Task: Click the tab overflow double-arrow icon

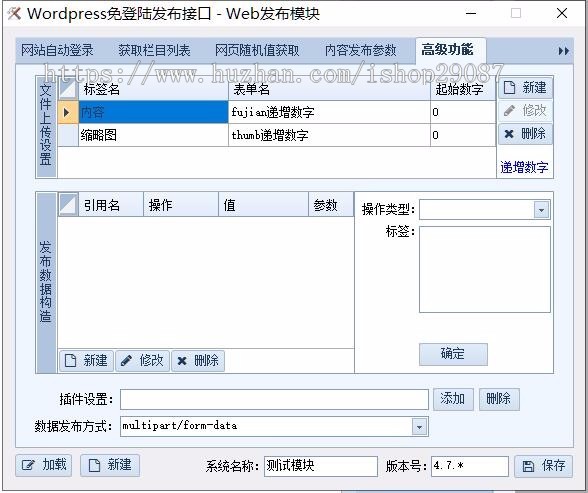Action: pos(564,51)
